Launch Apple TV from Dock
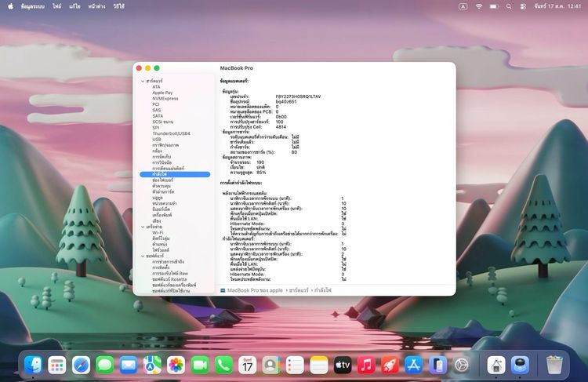Viewport: 588px width, 382px height. point(343,365)
